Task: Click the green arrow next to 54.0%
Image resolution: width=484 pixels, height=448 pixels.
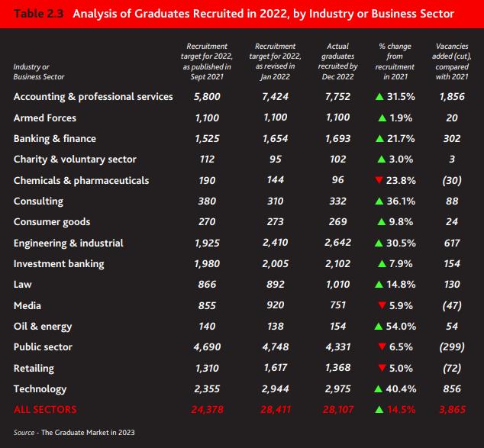Action: point(379,326)
